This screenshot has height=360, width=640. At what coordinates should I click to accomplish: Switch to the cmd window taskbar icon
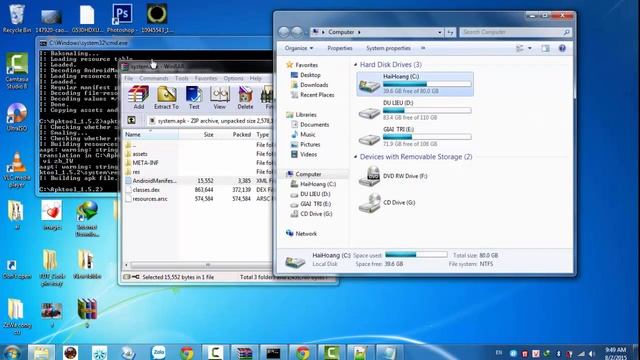tap(273, 353)
